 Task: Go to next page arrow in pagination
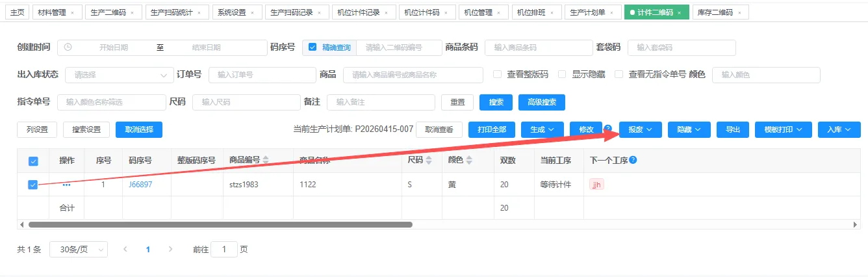coord(171,249)
